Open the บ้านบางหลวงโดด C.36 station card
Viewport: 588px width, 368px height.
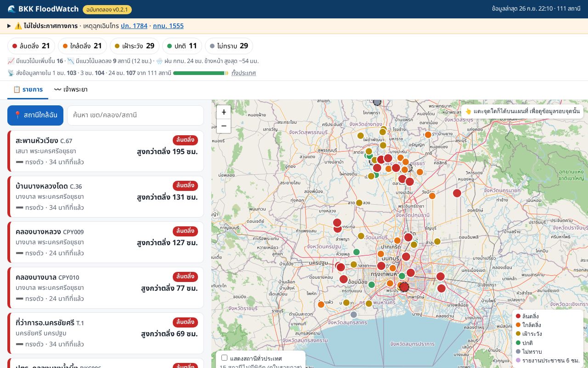[x=106, y=196]
